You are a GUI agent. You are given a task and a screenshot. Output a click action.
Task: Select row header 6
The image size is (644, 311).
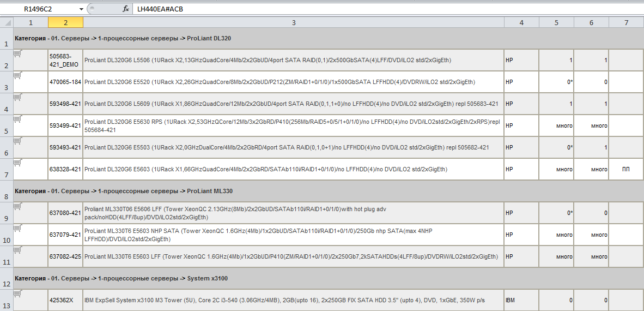coord(7,148)
